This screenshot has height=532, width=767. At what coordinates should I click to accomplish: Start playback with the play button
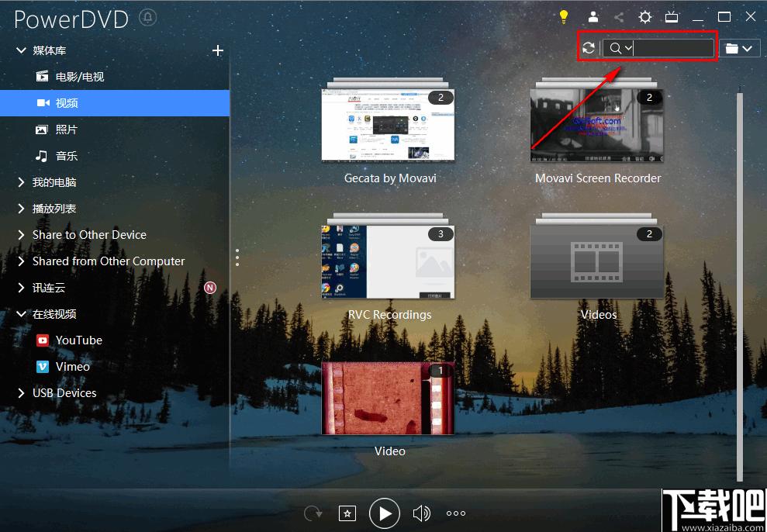coord(385,513)
